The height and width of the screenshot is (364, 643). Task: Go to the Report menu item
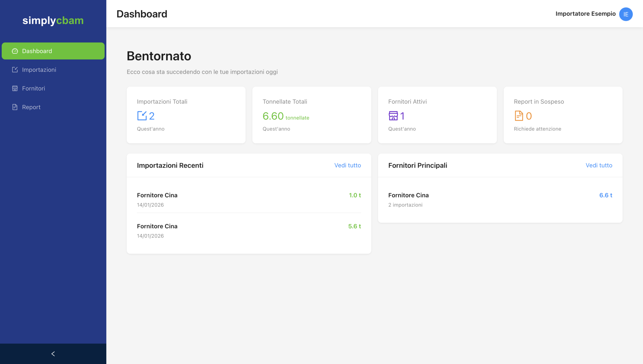coord(31,107)
